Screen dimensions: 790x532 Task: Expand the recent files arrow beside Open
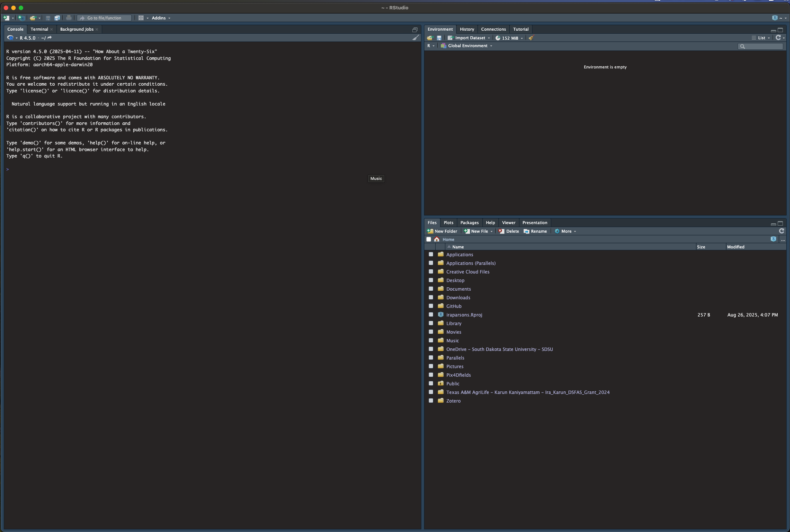point(39,18)
